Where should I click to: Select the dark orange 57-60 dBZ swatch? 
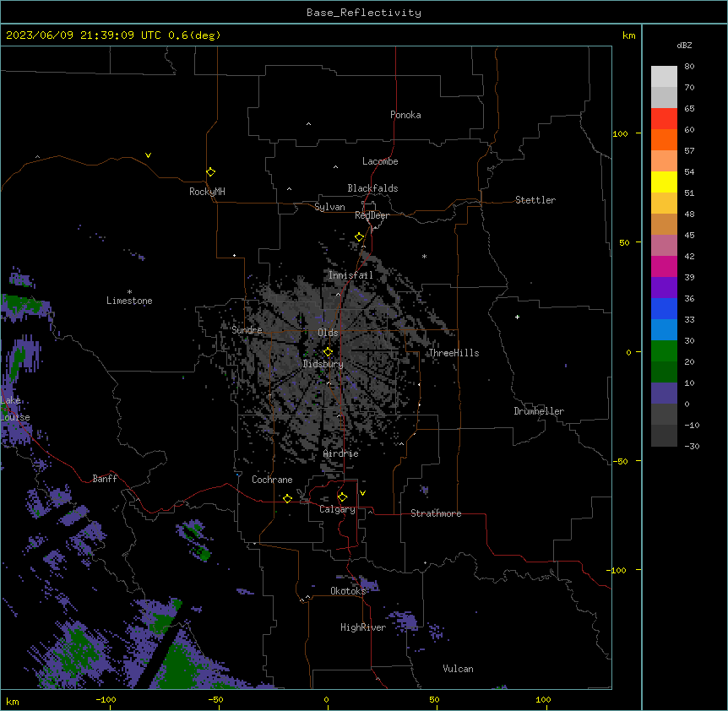[x=664, y=139]
